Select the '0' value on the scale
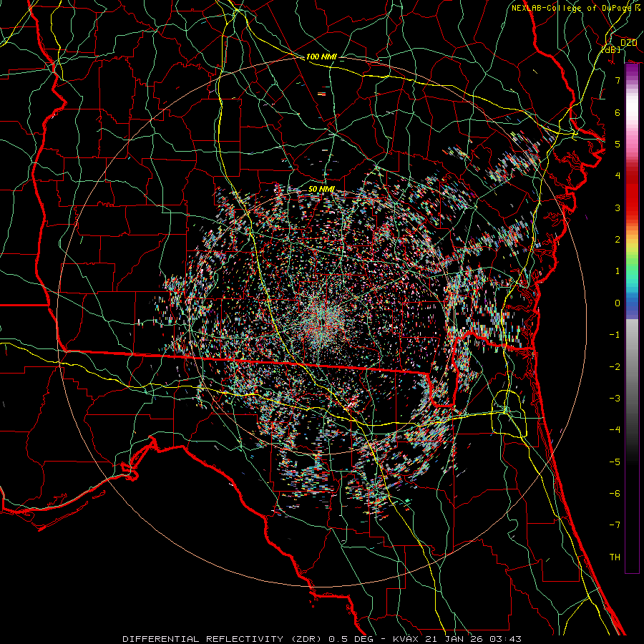644x644 pixels. tap(618, 303)
